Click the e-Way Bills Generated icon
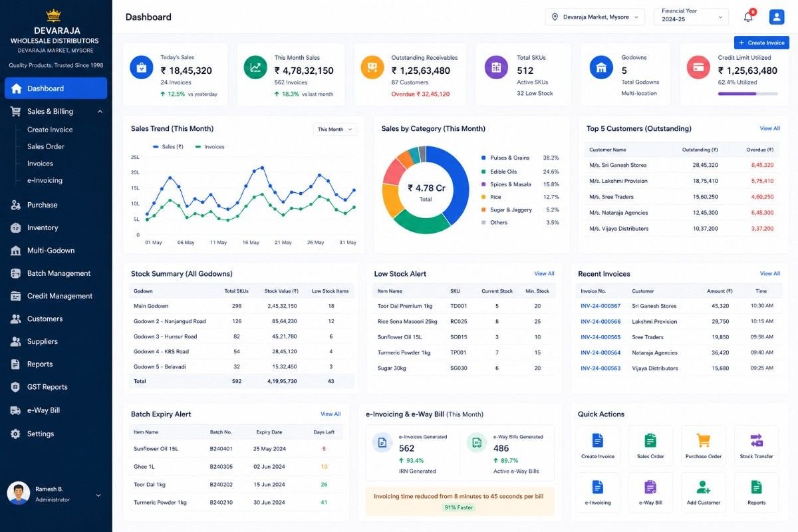798x532 pixels. [x=476, y=442]
